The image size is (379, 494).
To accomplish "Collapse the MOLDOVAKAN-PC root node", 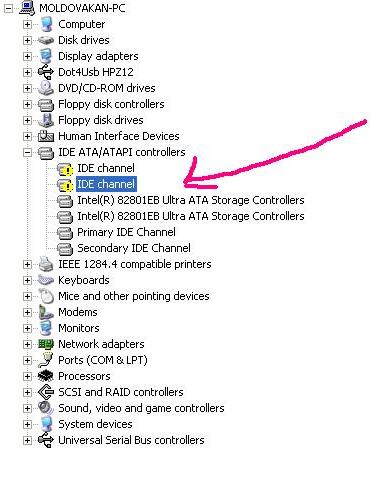I will [8, 9].
